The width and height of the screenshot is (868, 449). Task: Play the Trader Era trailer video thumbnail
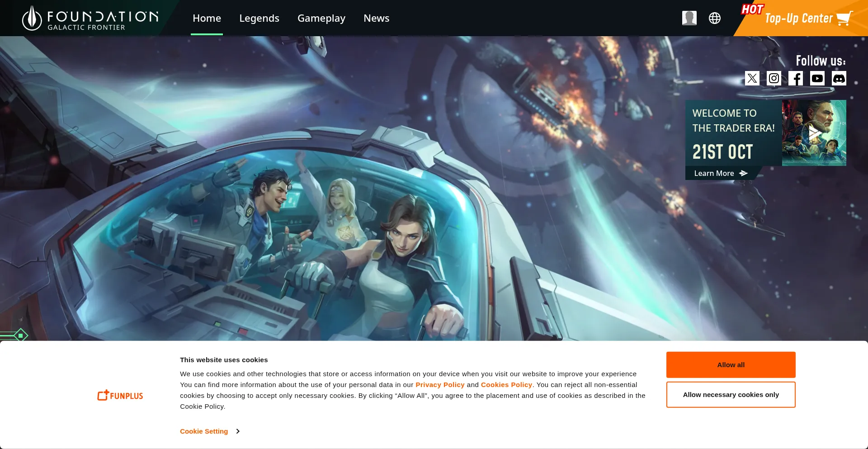tap(814, 133)
